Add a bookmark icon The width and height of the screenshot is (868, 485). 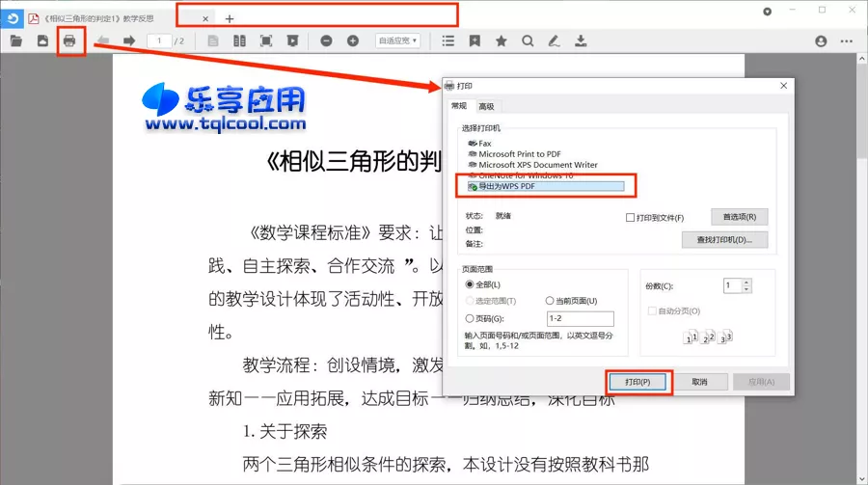pyautogui.click(x=475, y=40)
